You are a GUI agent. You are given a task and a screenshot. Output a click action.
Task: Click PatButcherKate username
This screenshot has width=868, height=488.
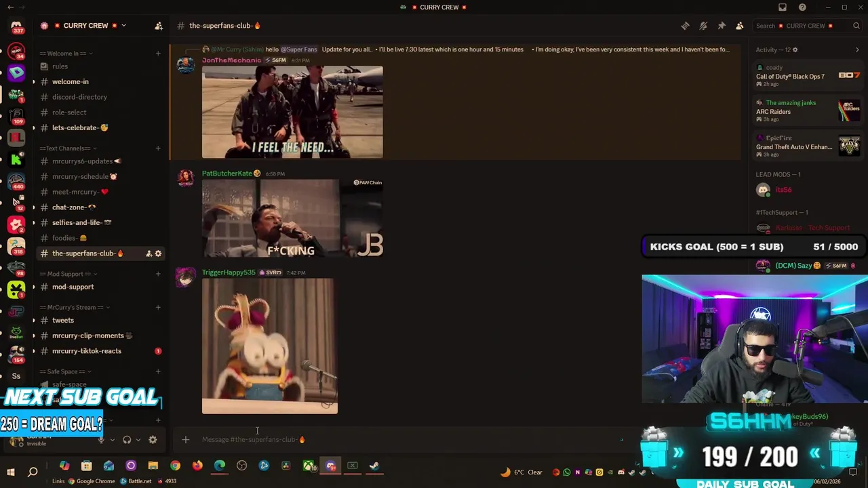coord(227,174)
